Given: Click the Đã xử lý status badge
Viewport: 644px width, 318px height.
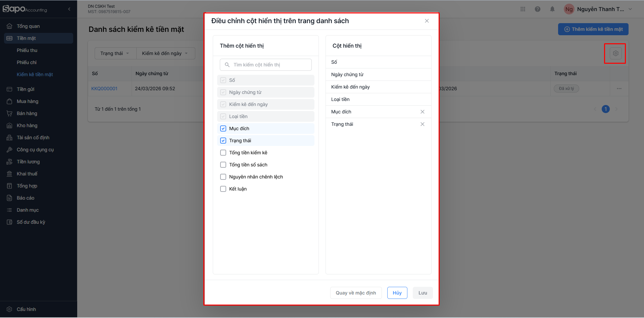Looking at the screenshot, I should coord(566,89).
